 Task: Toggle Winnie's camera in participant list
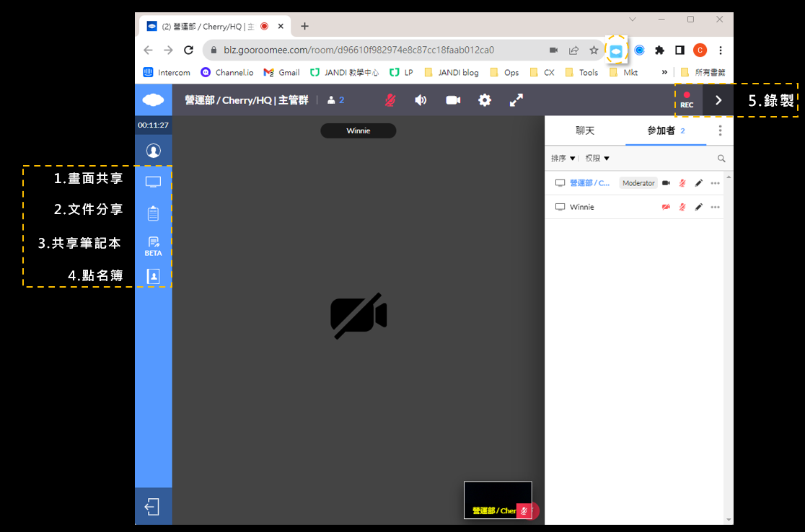pos(666,208)
